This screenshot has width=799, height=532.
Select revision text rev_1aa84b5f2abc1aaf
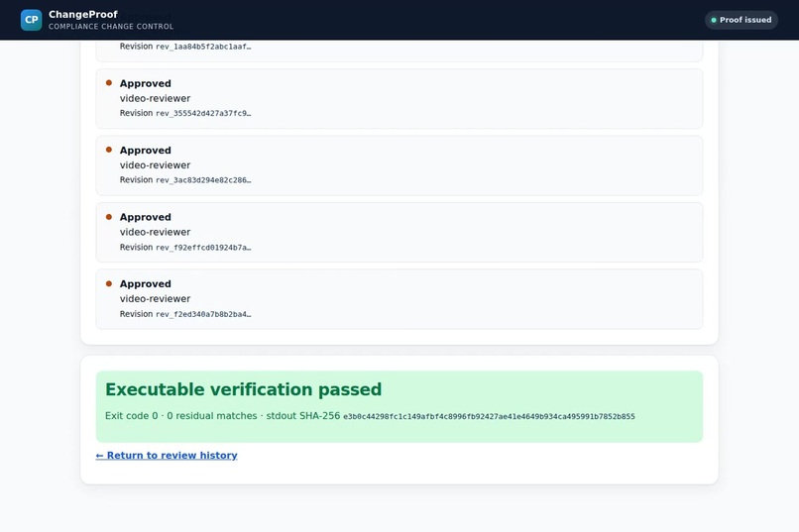[203, 47]
